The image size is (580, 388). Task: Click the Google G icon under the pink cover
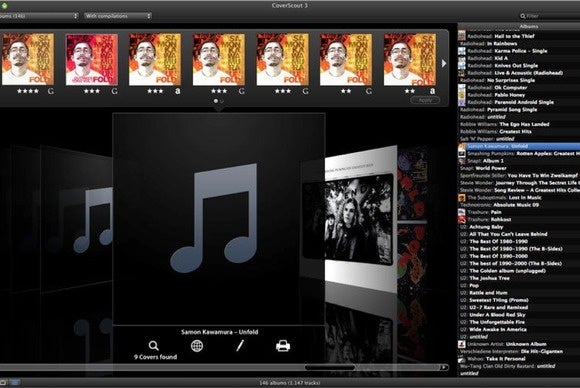115,91
